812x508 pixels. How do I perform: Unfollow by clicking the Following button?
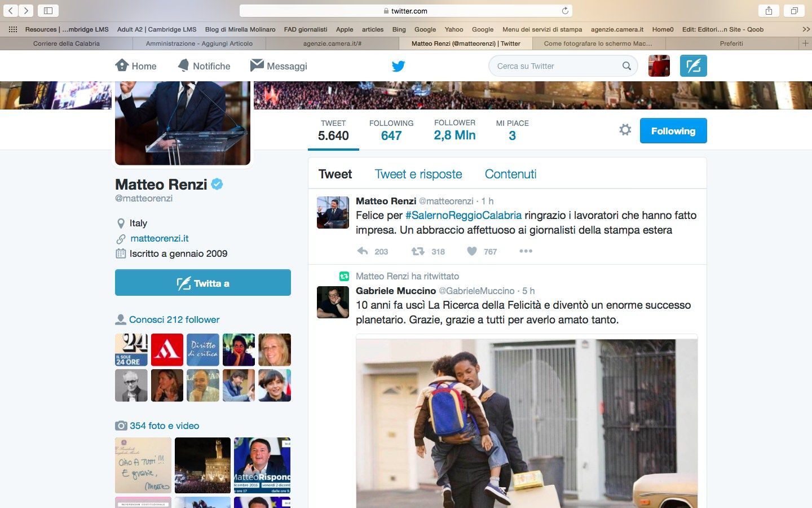673,130
